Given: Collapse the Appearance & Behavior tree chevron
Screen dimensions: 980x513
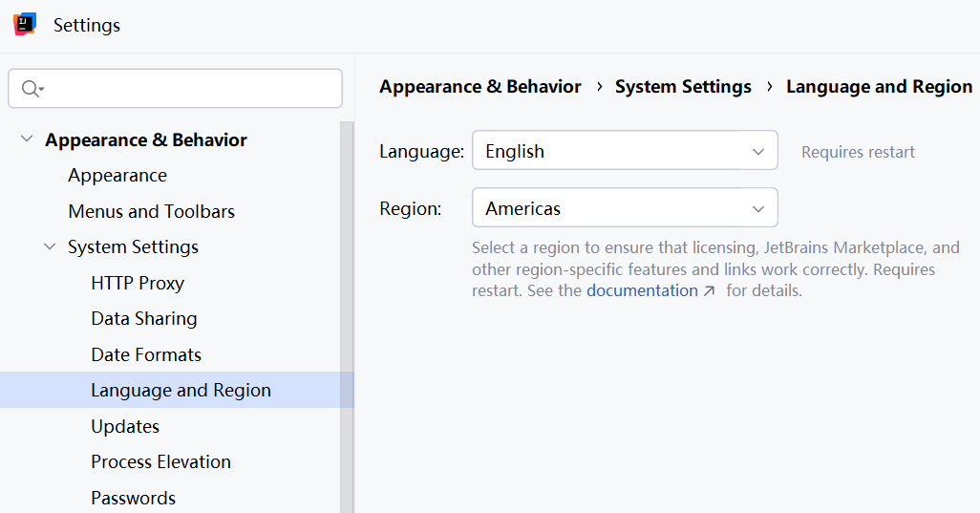Looking at the screenshot, I should coord(27,139).
